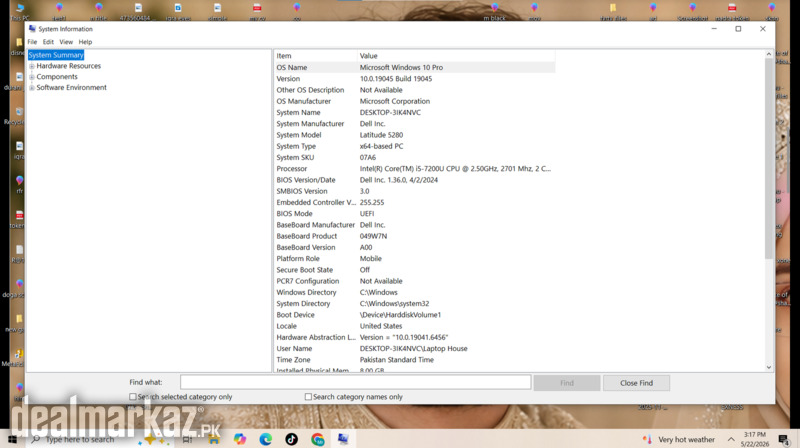
Task: Click the details pane scroll-down arrow
Action: [x=769, y=367]
